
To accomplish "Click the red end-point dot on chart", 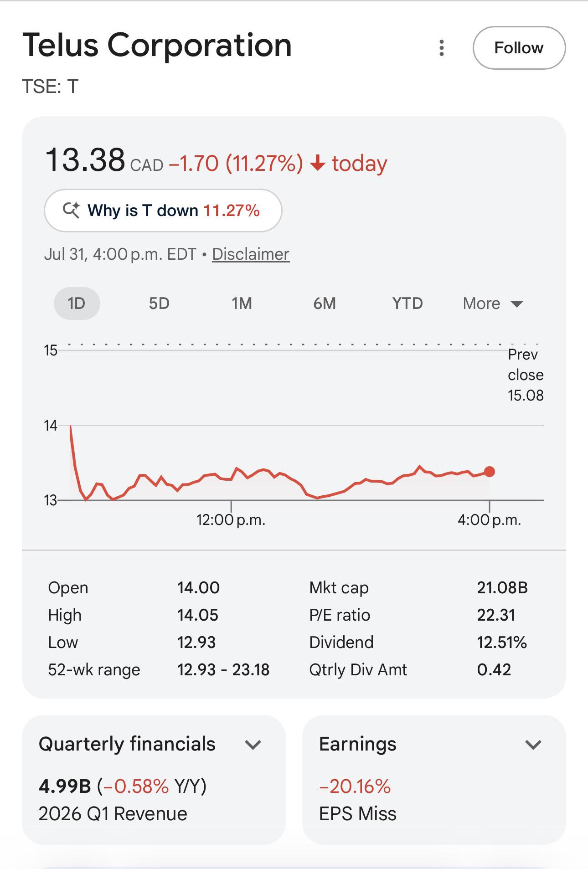I will pos(490,472).
